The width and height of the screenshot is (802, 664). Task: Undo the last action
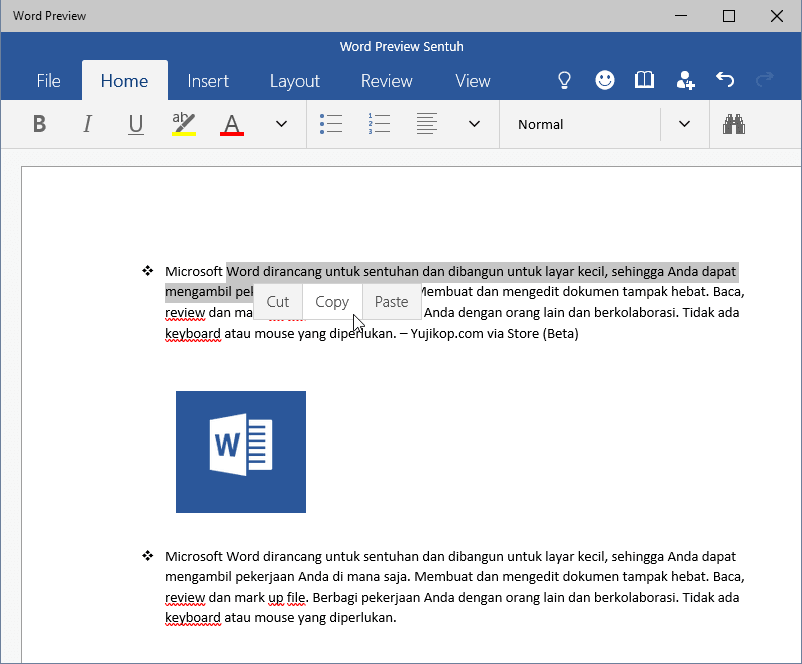[x=725, y=80]
